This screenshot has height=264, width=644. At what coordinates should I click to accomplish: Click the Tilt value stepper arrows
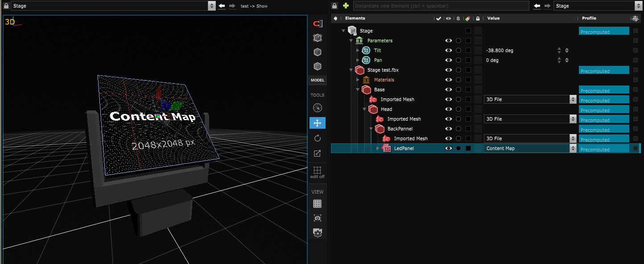pyautogui.click(x=559, y=50)
